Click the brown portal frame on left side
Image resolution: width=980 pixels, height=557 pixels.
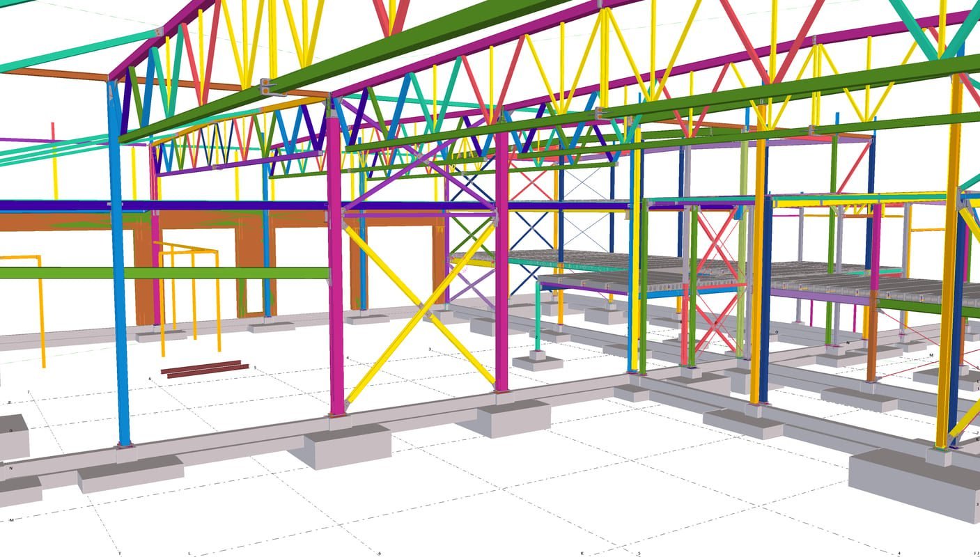251,258
